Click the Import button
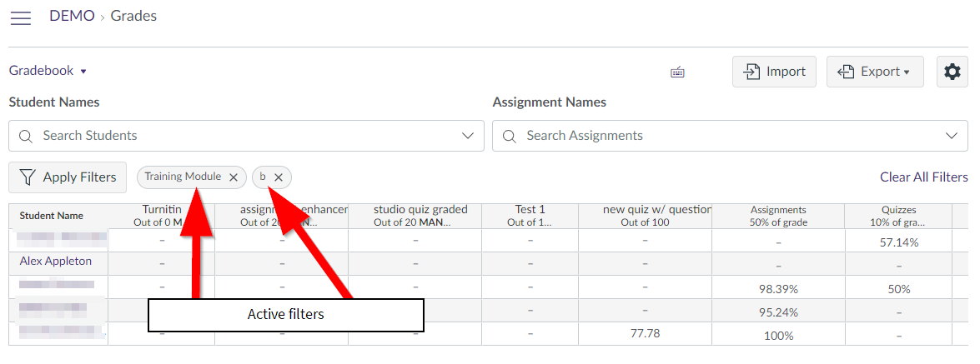The height and width of the screenshot is (364, 980). coord(774,72)
